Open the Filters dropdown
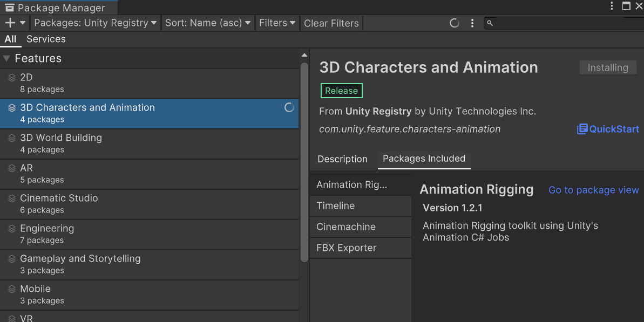The height and width of the screenshot is (322, 644). click(277, 23)
